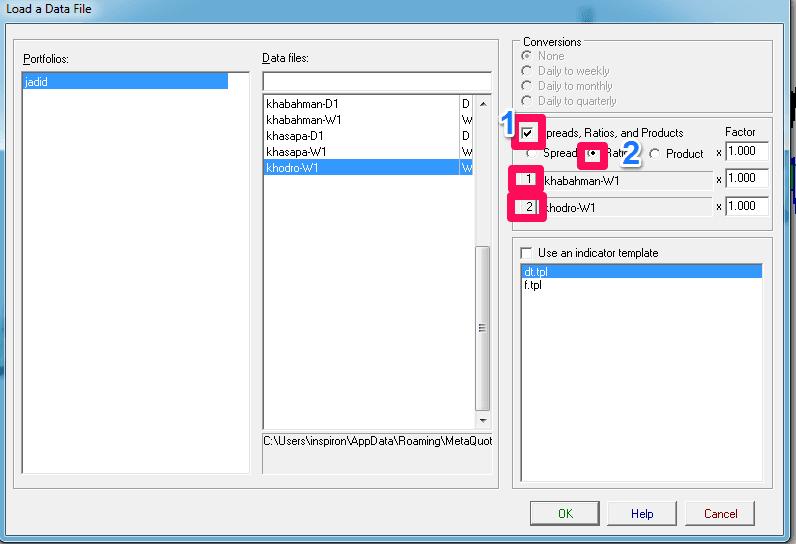Select khasapa-W1 data file
The height and width of the screenshot is (544, 796).
(x=368, y=152)
